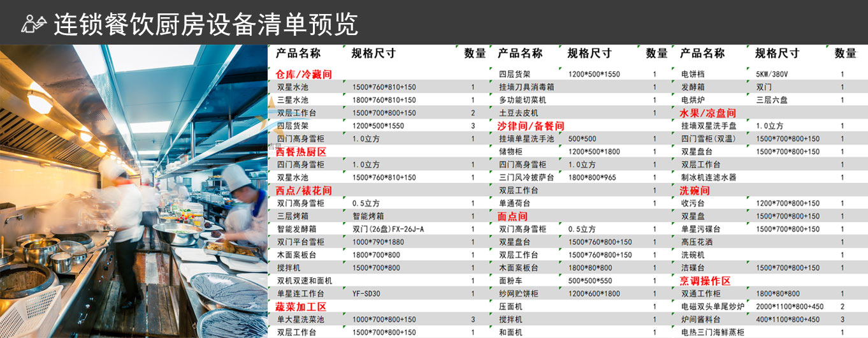Click the kitchen photo on the left
This screenshot has height=338, width=868.
[134, 191]
